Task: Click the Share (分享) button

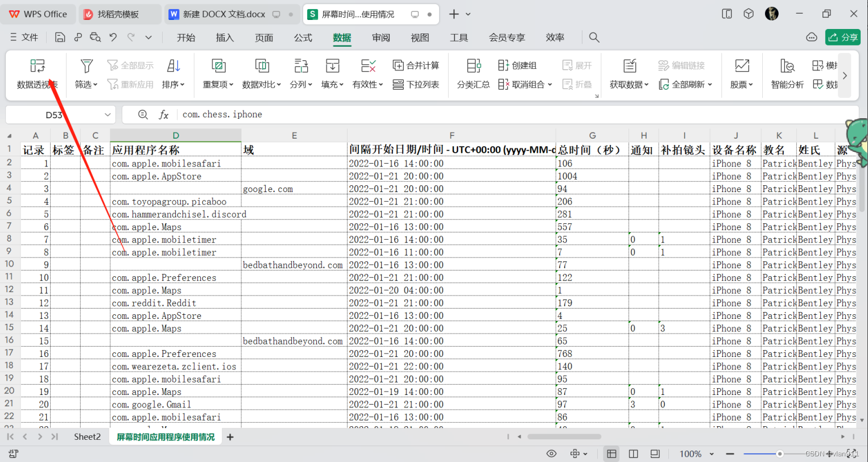Action: (x=843, y=37)
